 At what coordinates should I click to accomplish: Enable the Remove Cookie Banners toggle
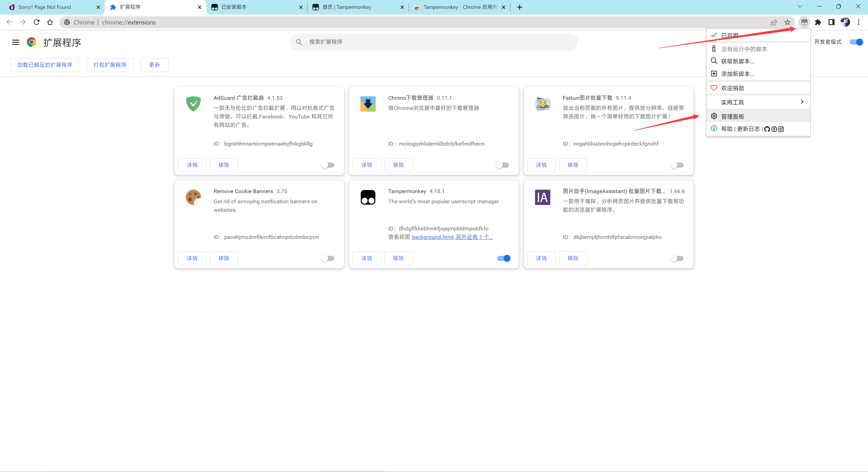pyautogui.click(x=328, y=258)
